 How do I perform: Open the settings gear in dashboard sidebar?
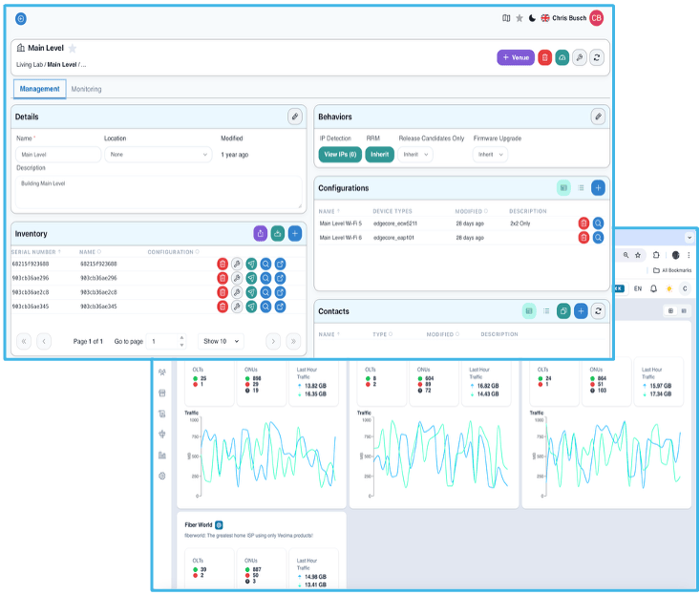[x=162, y=476]
